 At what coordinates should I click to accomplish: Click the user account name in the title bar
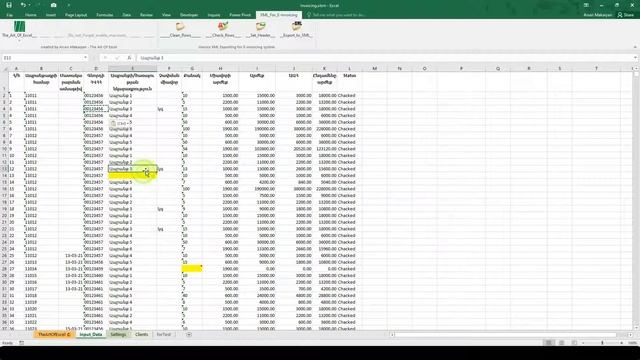[598, 15]
